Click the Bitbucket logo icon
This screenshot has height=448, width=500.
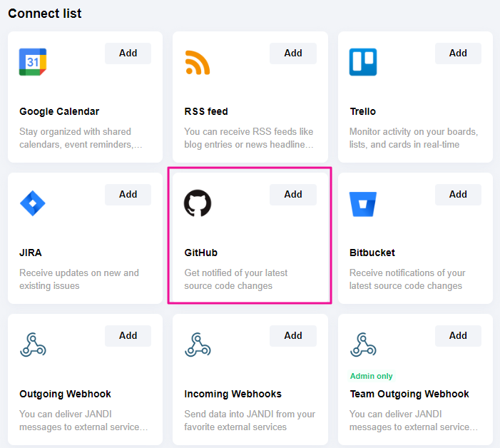point(363,203)
